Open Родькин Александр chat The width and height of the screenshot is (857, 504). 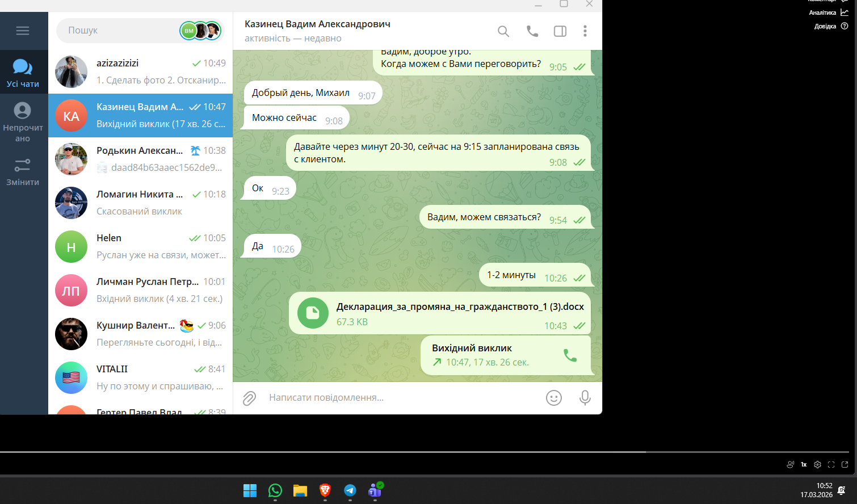[140, 159]
